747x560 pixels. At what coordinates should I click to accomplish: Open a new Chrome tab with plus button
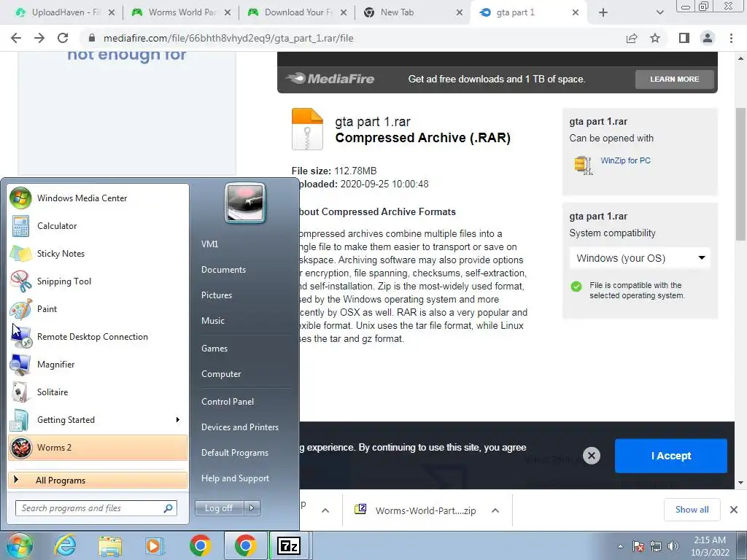point(603,12)
